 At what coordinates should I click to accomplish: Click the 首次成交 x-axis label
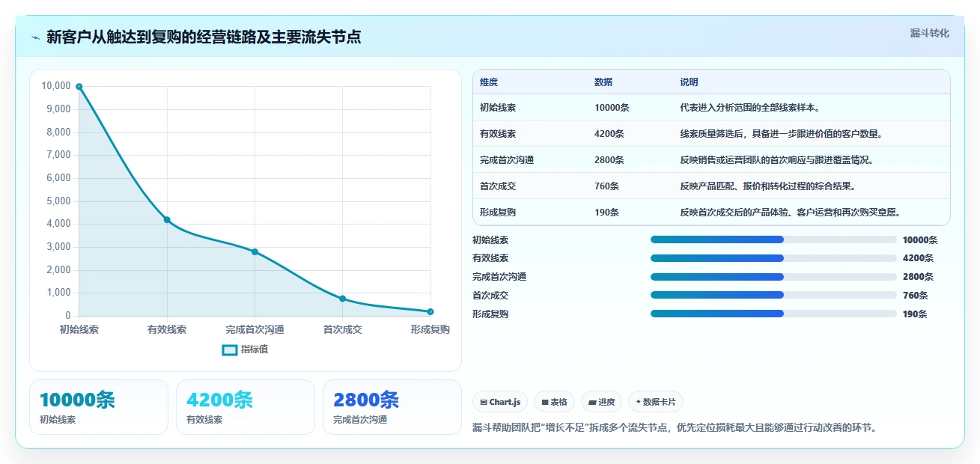pos(343,329)
